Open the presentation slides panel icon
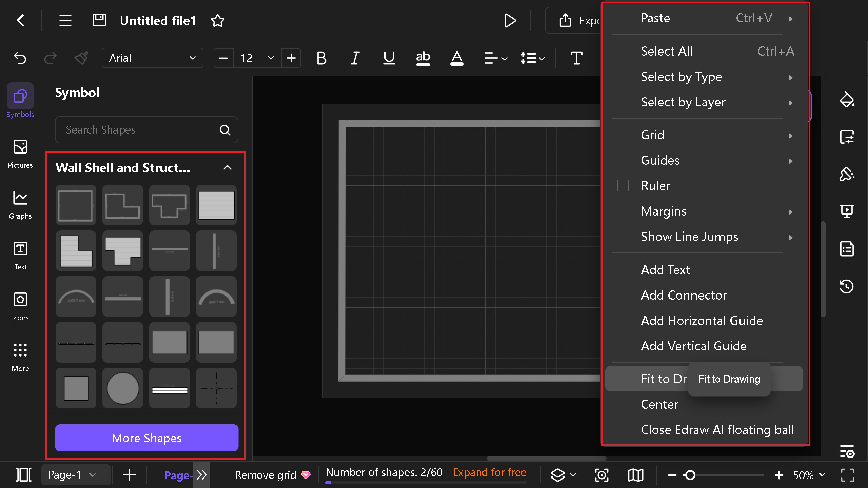 (847, 211)
